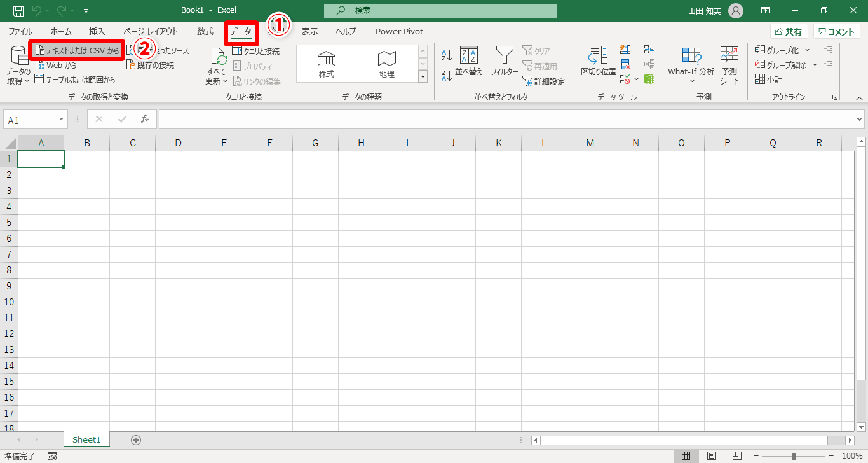Screen dimensions: 868x463
Task: Click the user account avatar
Action: pos(735,11)
